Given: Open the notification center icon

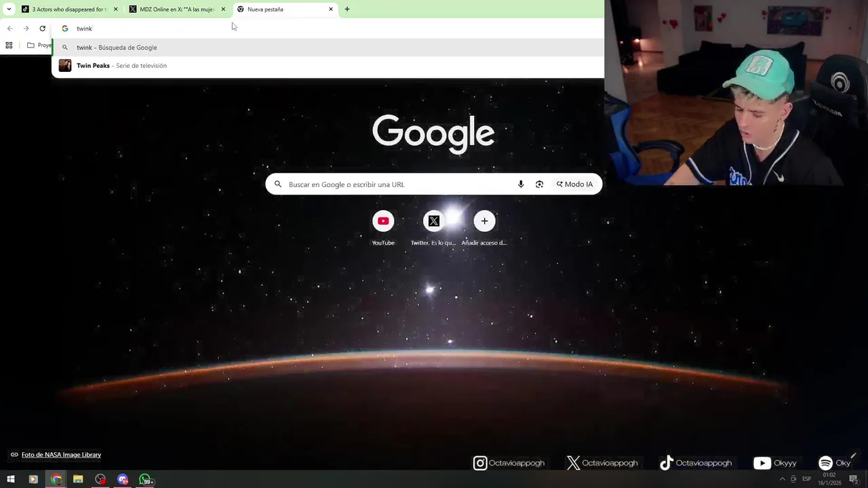Looking at the screenshot, I should pos(854,479).
